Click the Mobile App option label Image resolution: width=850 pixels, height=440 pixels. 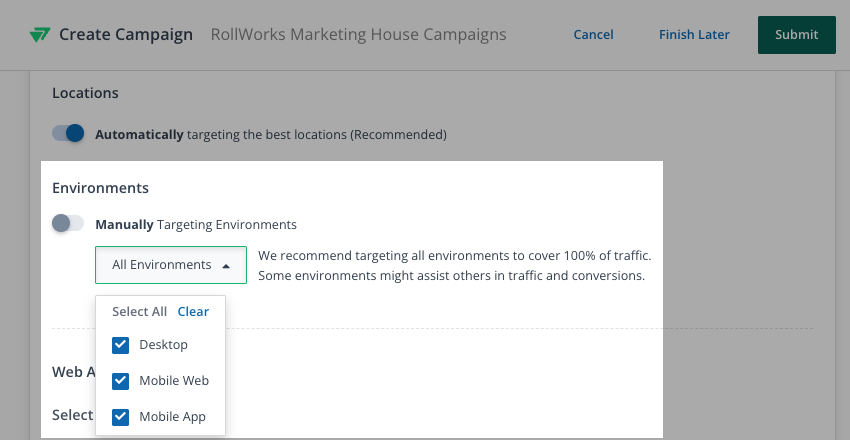point(172,417)
